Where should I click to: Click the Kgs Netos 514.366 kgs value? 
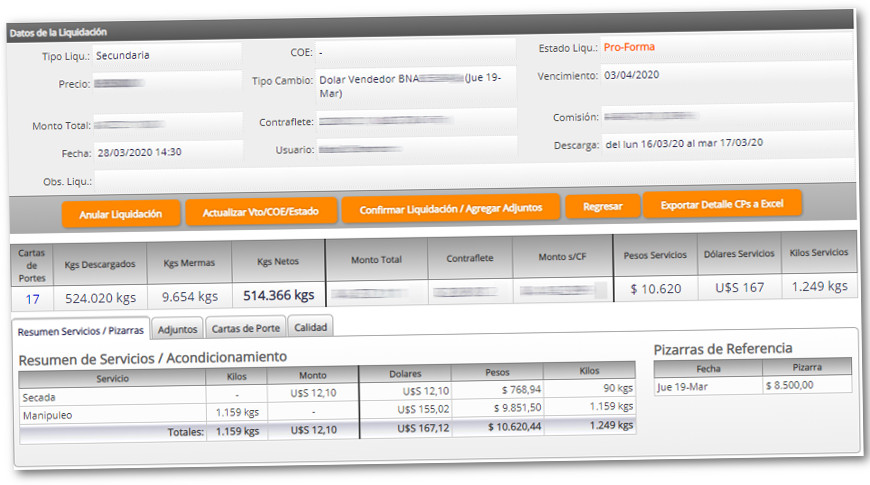278,296
